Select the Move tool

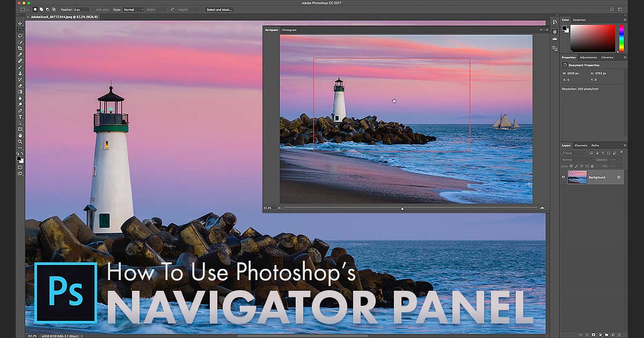[20, 23]
